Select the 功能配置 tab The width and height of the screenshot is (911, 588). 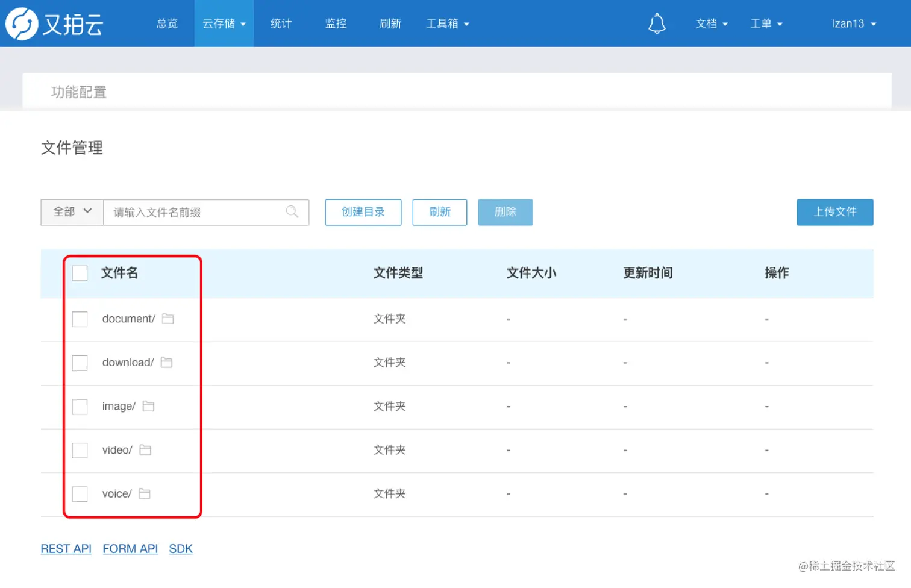click(x=79, y=92)
